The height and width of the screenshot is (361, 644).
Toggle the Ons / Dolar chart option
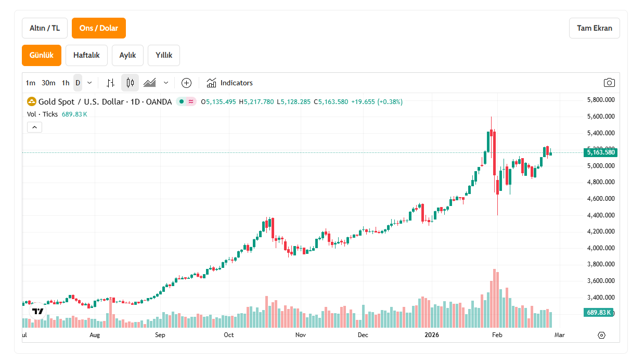coord(99,28)
